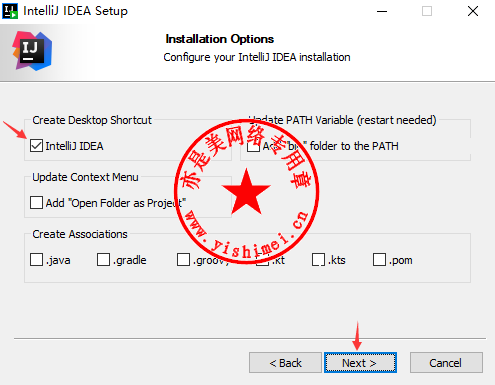Click the "Installation Options" heading
This screenshot has height=385, width=495.
pos(220,39)
